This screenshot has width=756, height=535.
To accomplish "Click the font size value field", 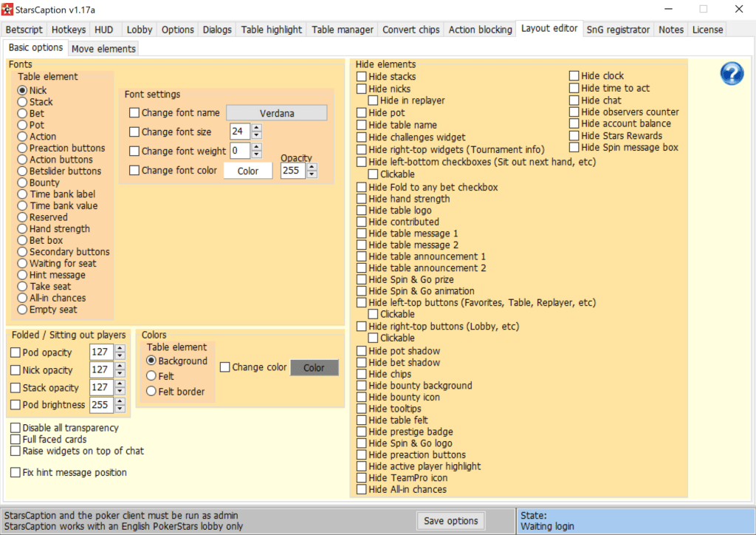I will (240, 132).
